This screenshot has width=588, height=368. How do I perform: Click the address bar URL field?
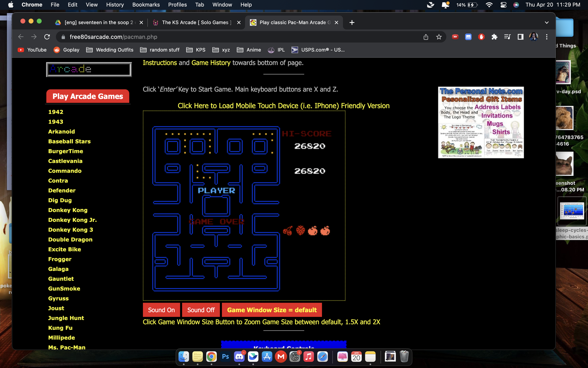pyautogui.click(x=238, y=37)
